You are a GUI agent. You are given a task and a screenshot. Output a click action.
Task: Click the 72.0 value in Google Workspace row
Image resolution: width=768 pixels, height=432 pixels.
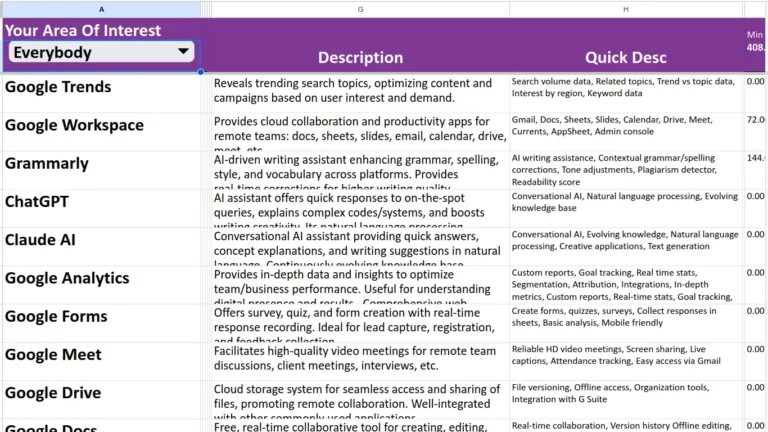point(756,120)
